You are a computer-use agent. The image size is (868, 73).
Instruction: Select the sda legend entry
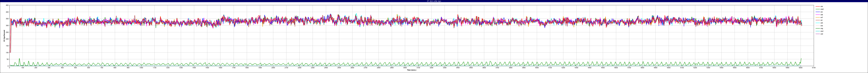[819, 25]
